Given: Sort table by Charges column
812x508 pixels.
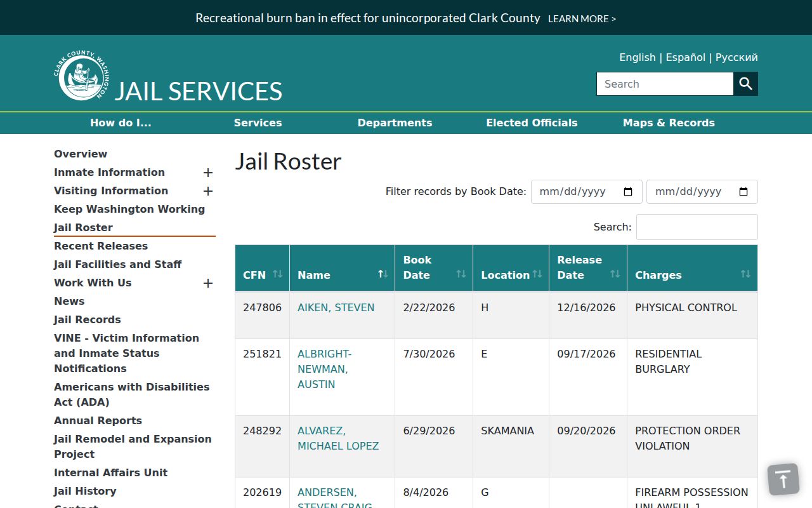Looking at the screenshot, I should click(x=692, y=268).
